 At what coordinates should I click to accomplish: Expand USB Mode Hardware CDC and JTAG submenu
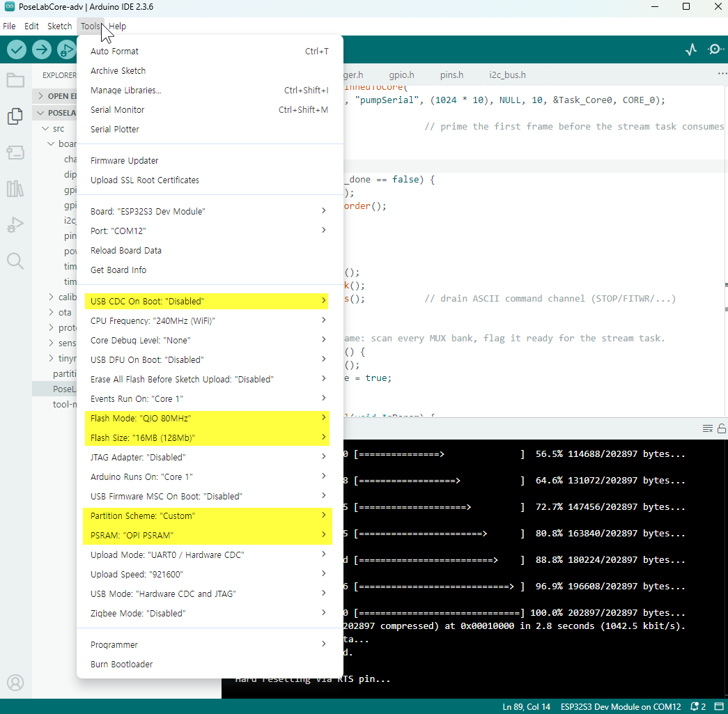pyautogui.click(x=210, y=593)
